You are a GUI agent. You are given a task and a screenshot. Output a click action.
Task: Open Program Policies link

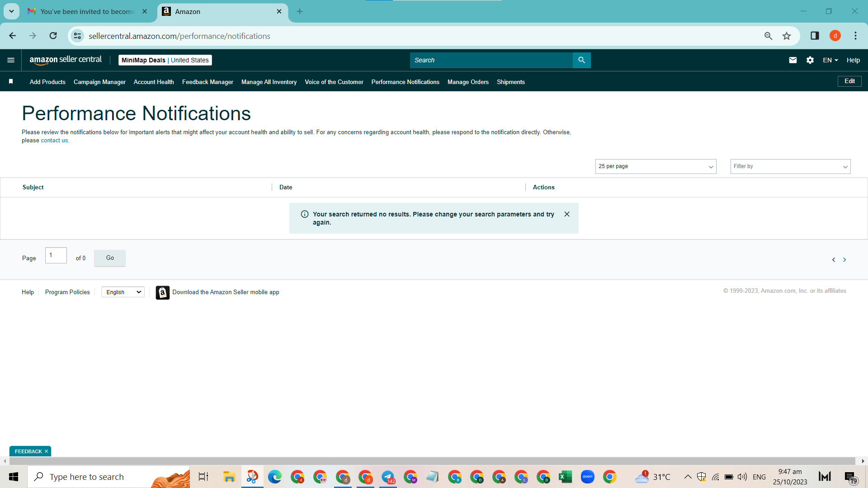67,292
